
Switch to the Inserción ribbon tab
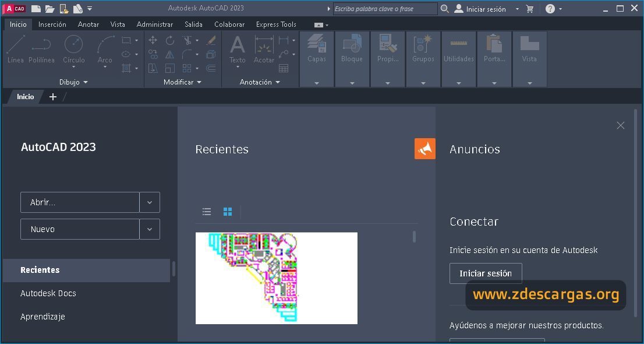52,24
